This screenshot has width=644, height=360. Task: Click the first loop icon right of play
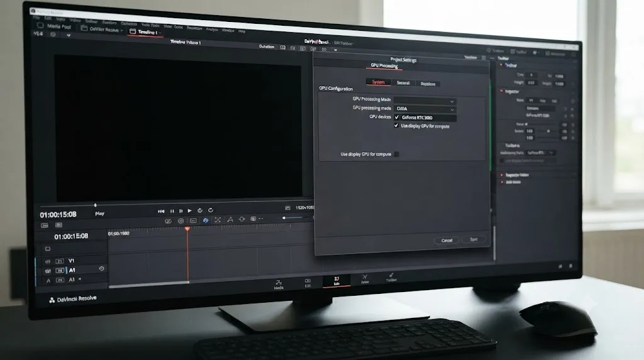[200, 210]
